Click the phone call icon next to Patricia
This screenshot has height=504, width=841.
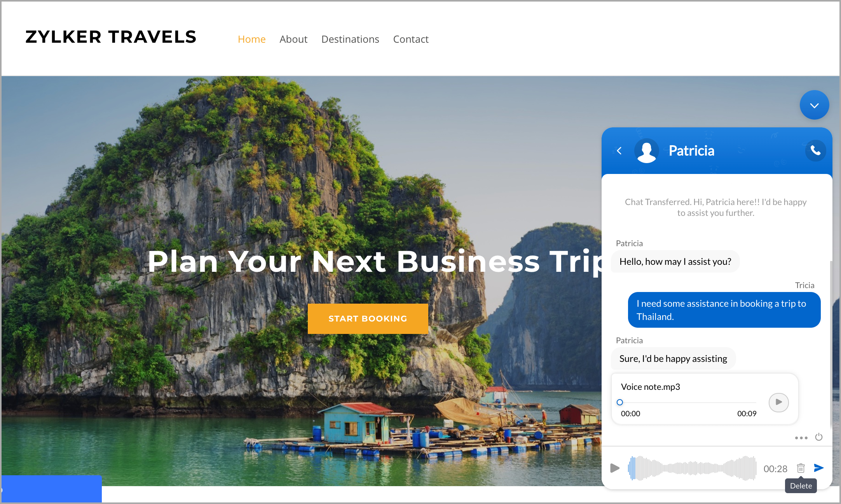point(815,151)
